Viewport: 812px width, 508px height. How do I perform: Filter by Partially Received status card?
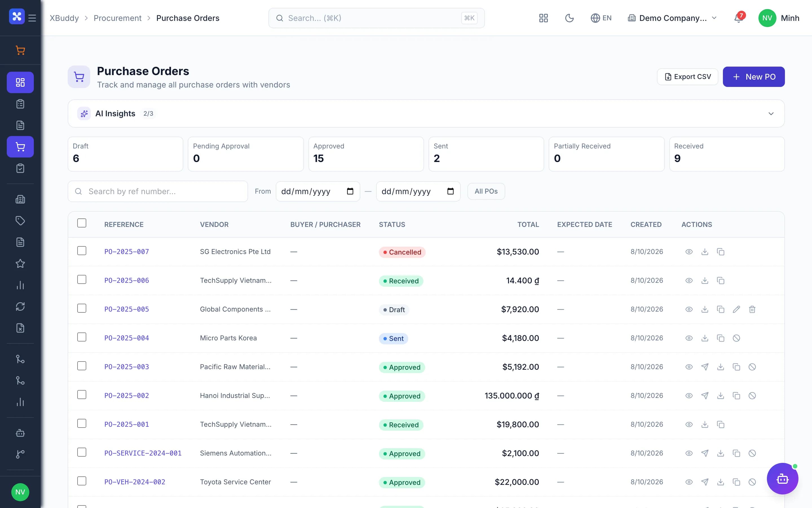pyautogui.click(x=606, y=154)
